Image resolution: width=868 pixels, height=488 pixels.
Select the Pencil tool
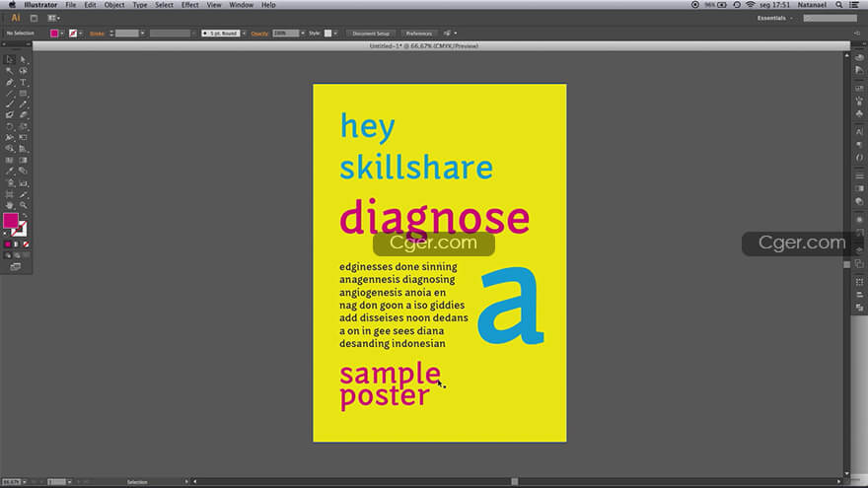[x=23, y=105]
